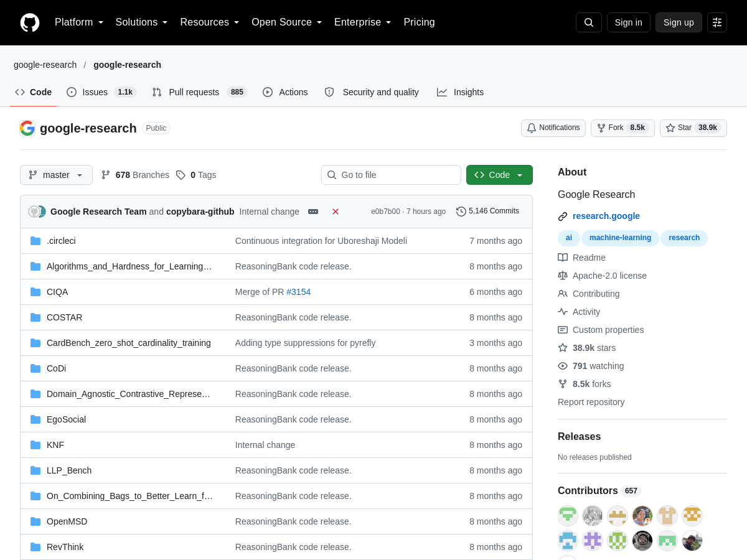Open the Insights tab
The image size is (747, 560).
tap(461, 92)
